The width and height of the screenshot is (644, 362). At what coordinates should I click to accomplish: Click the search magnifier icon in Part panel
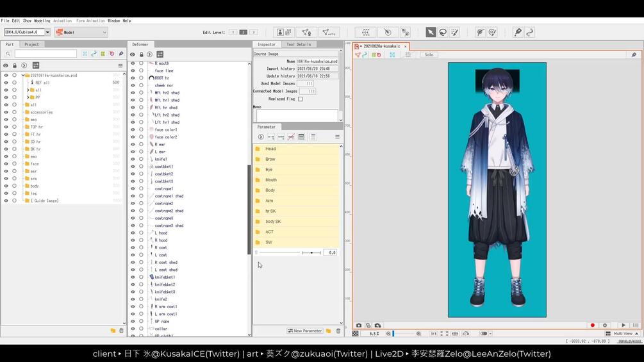(8, 54)
